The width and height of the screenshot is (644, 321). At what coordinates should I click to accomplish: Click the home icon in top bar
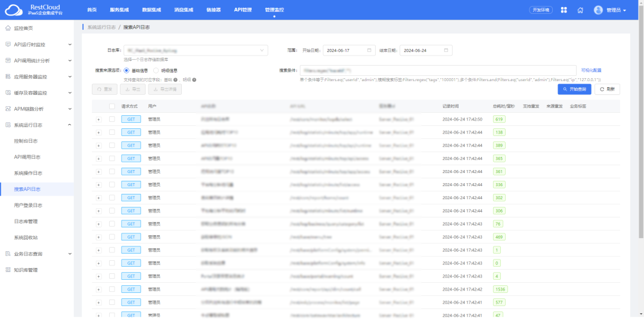(x=580, y=10)
